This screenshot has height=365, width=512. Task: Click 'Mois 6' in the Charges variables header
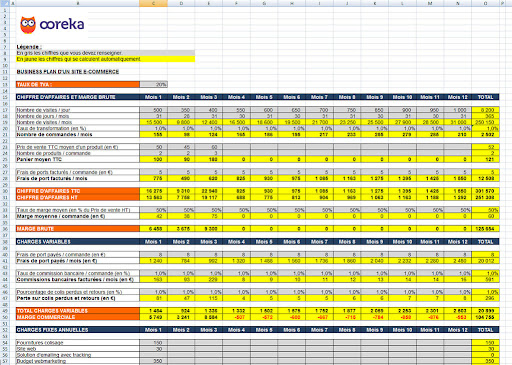click(292, 242)
